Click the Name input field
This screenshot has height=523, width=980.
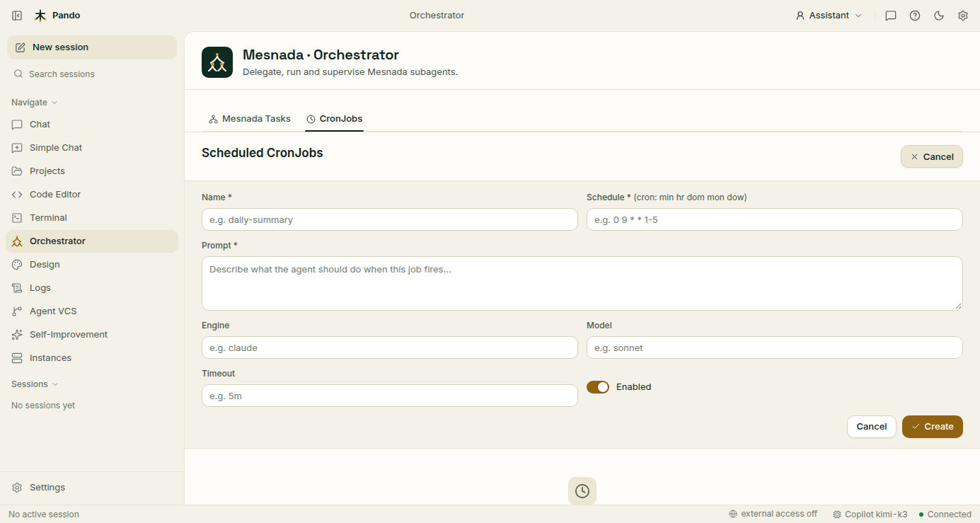pos(390,219)
